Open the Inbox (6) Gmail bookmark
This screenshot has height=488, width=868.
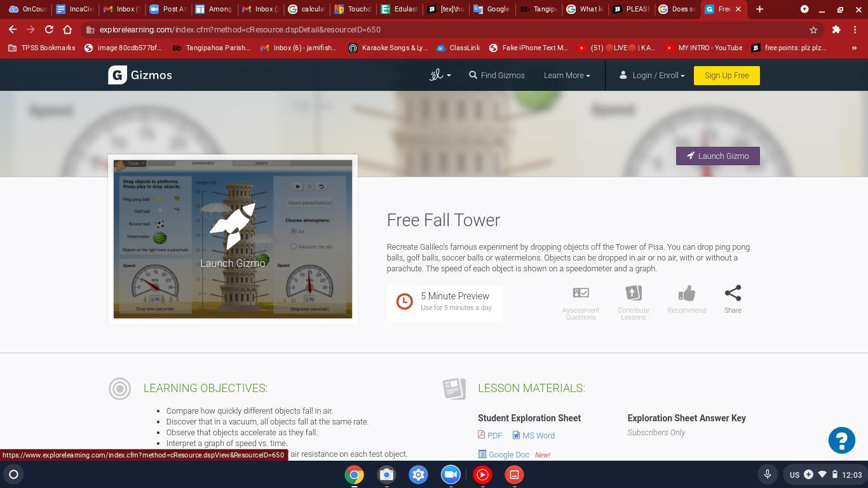pos(299,48)
